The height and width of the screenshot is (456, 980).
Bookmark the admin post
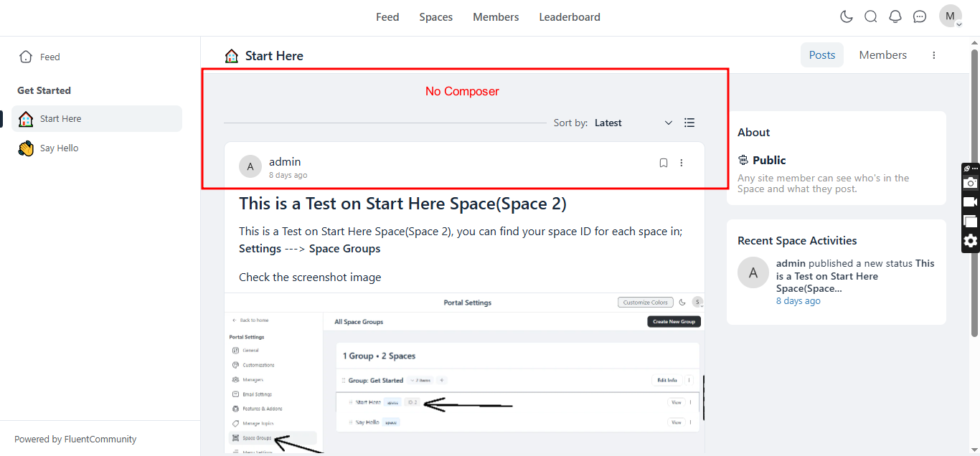click(x=664, y=163)
